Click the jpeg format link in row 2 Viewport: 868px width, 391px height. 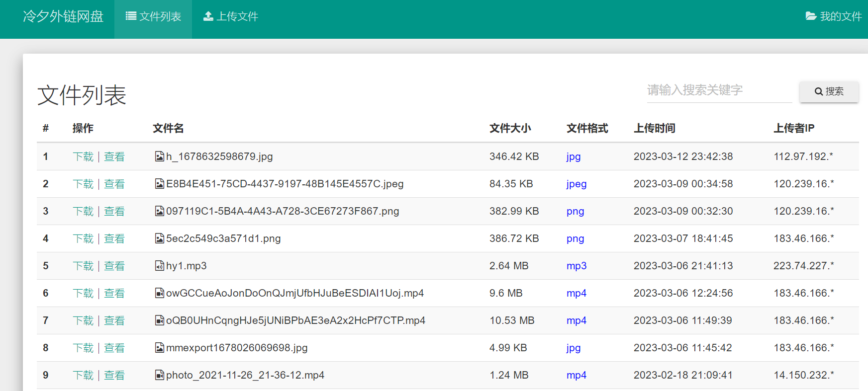[577, 184]
